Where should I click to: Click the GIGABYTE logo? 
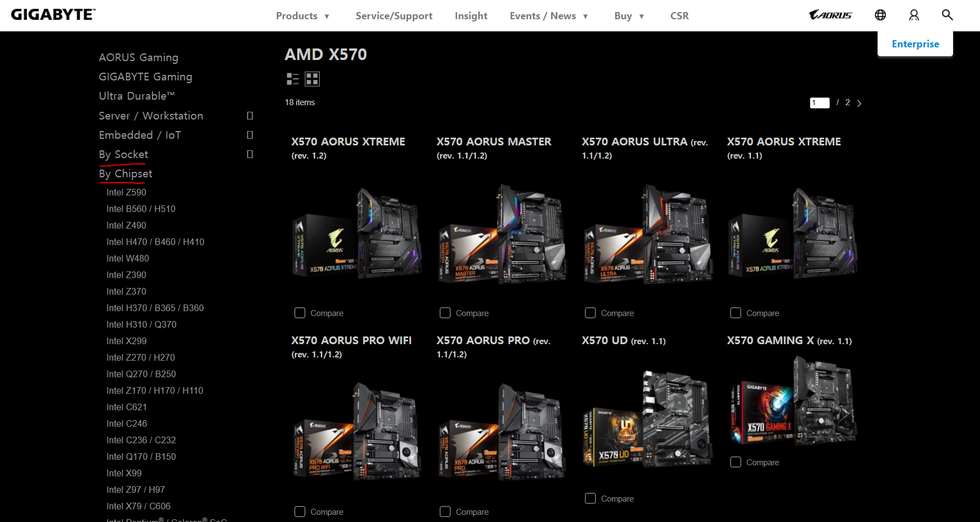tap(53, 15)
